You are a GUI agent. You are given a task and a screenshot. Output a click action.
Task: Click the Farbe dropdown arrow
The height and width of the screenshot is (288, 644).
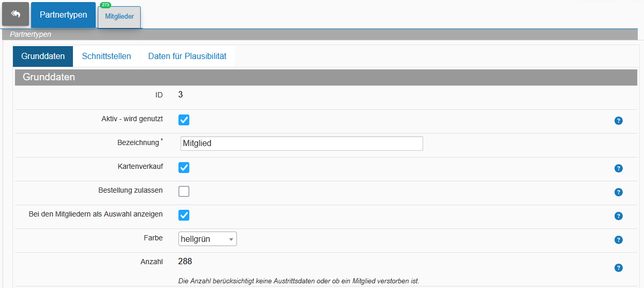[x=231, y=239]
